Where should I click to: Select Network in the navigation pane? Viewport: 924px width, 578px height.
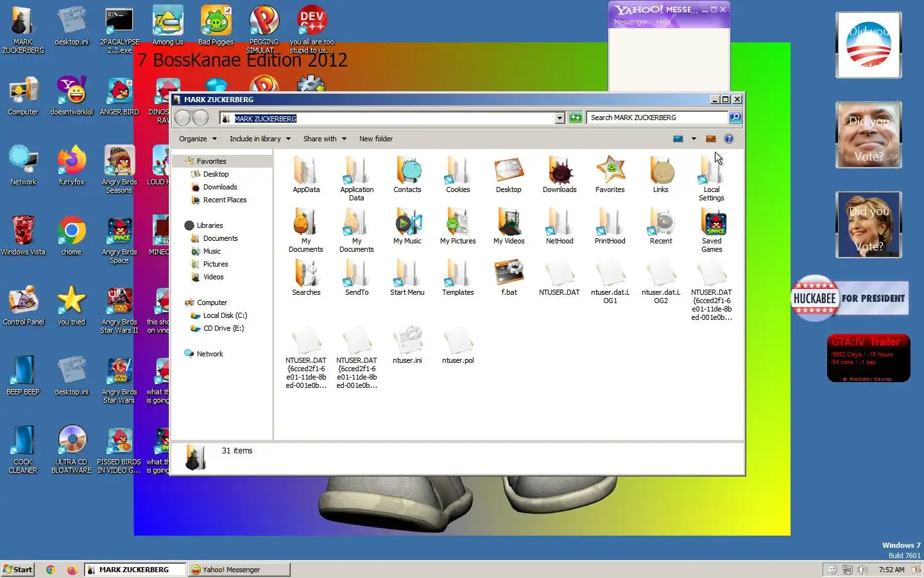(x=210, y=354)
